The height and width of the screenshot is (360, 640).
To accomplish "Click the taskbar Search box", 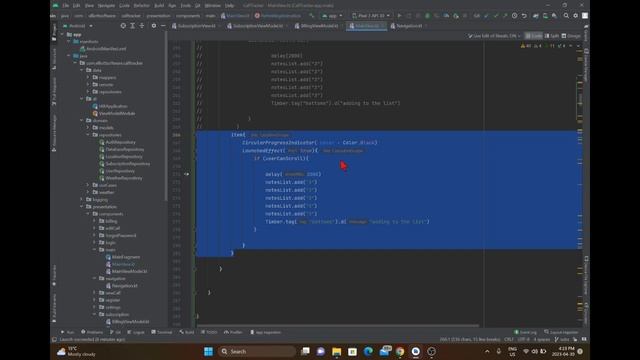I will pos(257,351).
